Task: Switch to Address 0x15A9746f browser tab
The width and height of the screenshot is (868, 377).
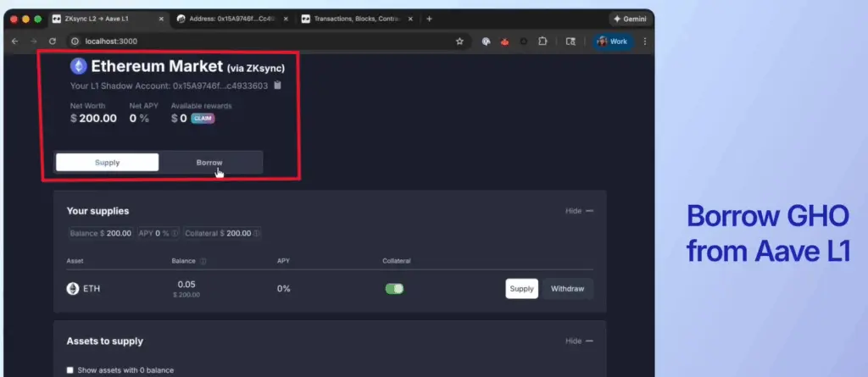Action: [232, 19]
